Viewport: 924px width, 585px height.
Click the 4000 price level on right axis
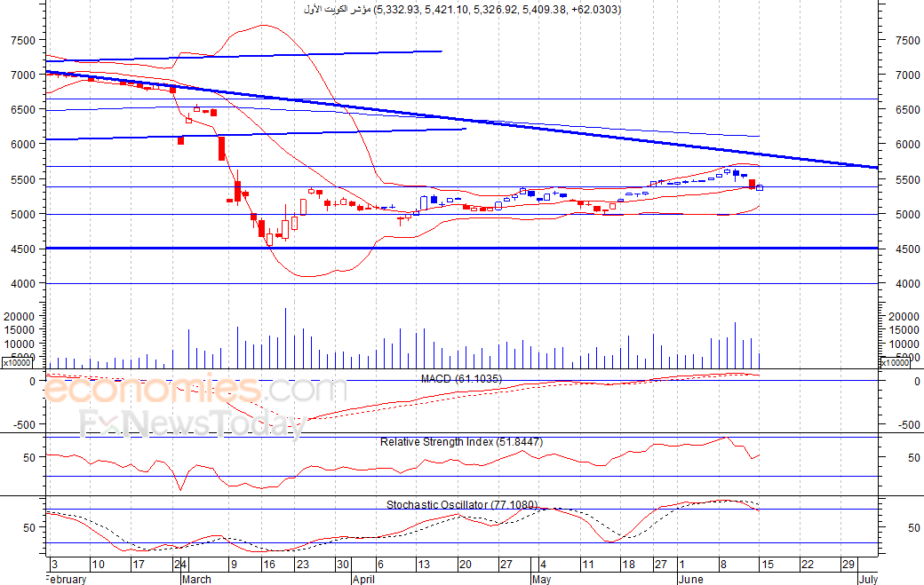tap(907, 284)
